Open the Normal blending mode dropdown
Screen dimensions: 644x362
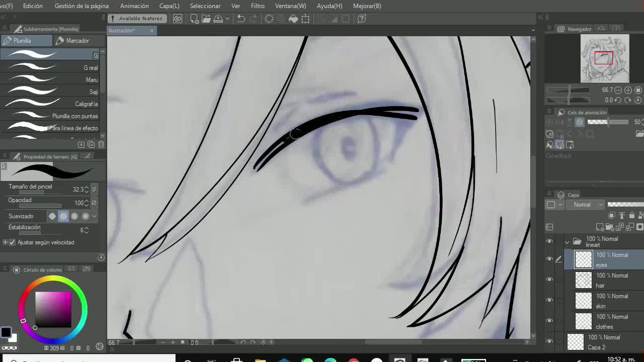[x=585, y=205]
